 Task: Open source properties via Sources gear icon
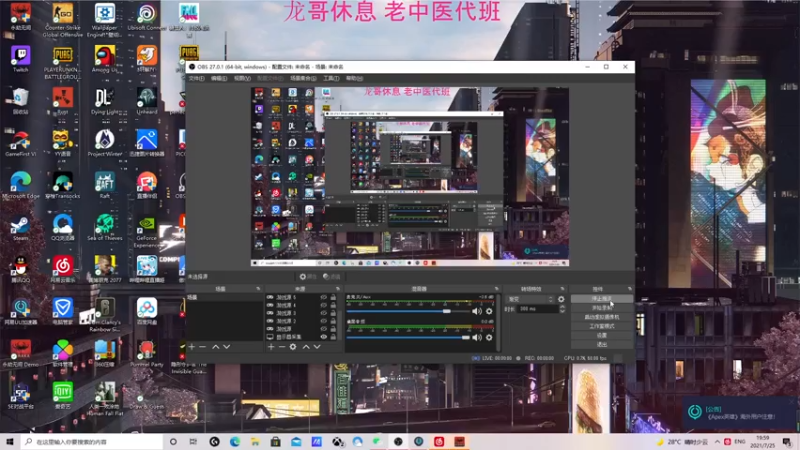point(293,347)
